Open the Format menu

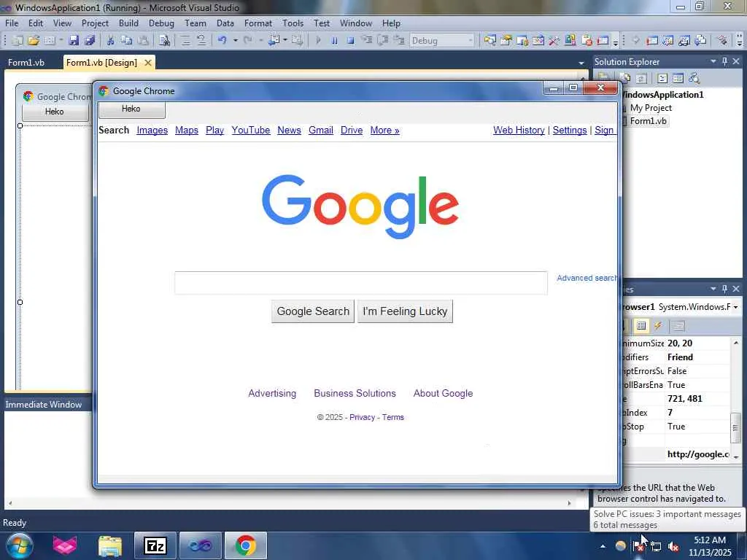pos(258,23)
